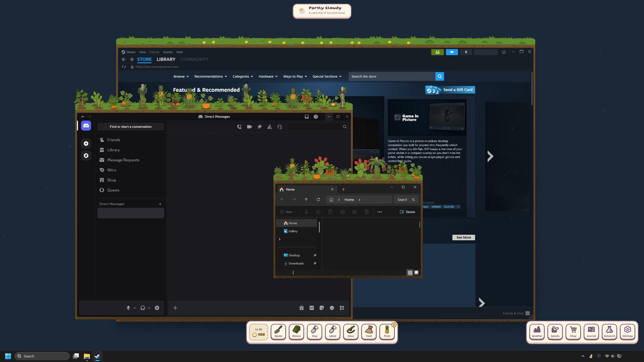Click See More button on Steam
The width and height of the screenshot is (644, 362).
(463, 237)
